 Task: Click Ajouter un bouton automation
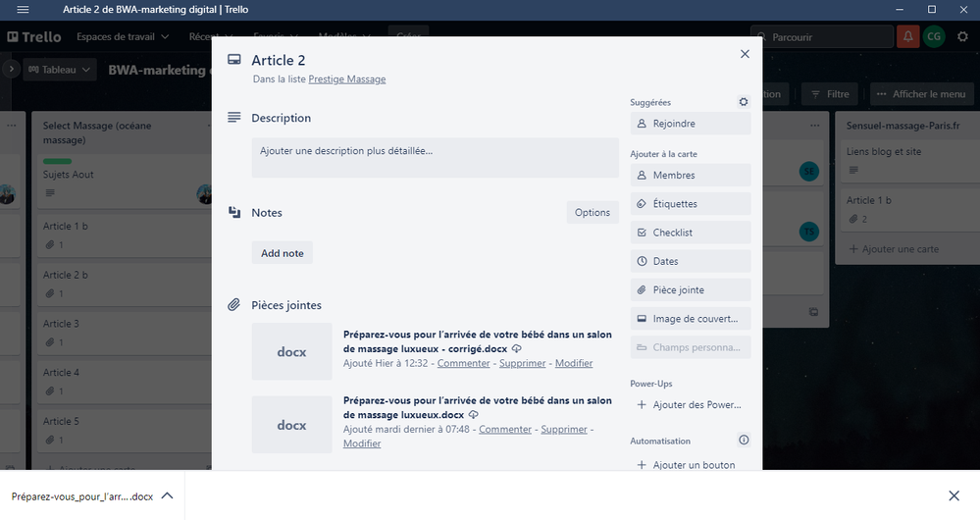tap(690, 464)
